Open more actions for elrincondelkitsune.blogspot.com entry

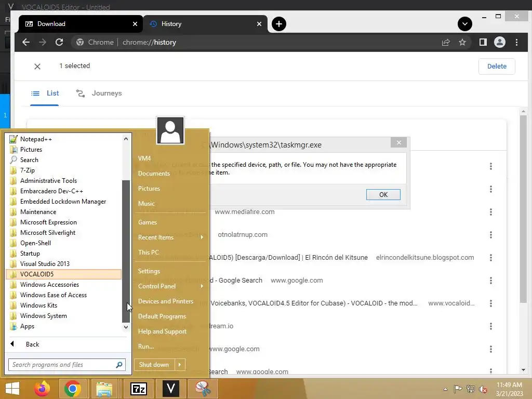point(490,258)
